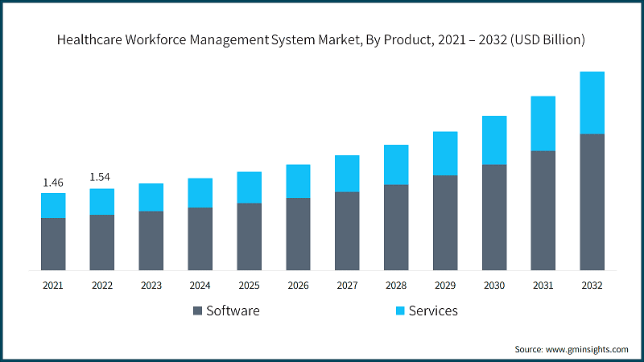Click the 2032 axis label
The width and height of the screenshot is (644, 362).
coord(592,286)
